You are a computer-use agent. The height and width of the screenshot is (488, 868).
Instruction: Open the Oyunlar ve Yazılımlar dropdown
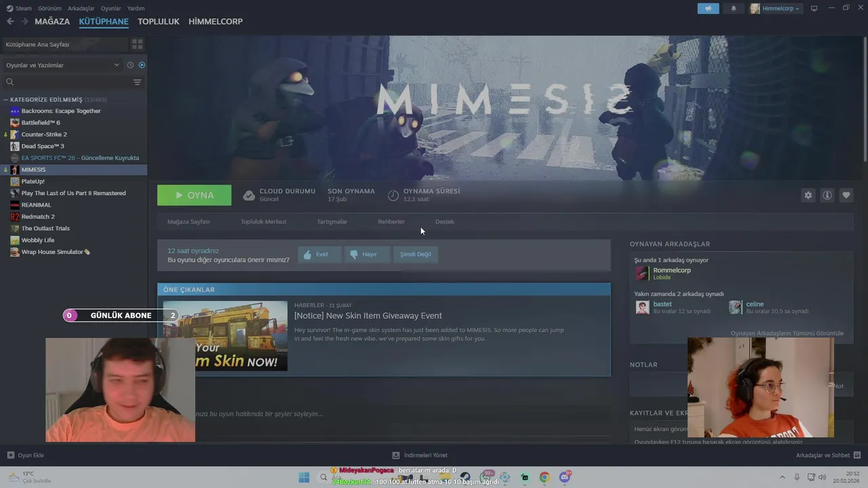pyautogui.click(x=62, y=65)
